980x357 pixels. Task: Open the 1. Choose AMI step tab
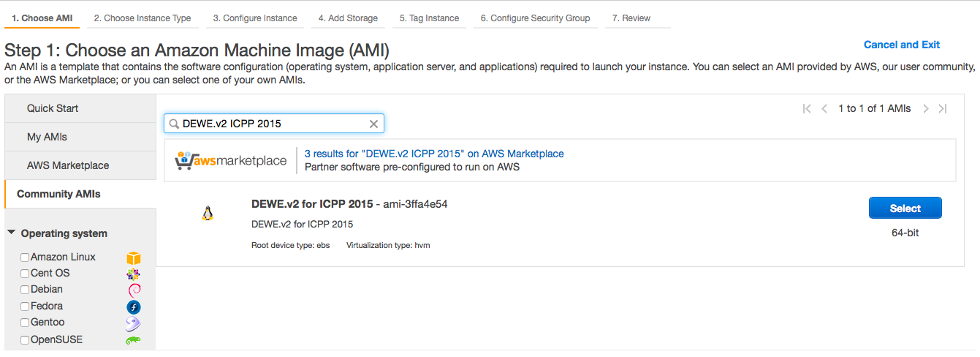point(42,18)
